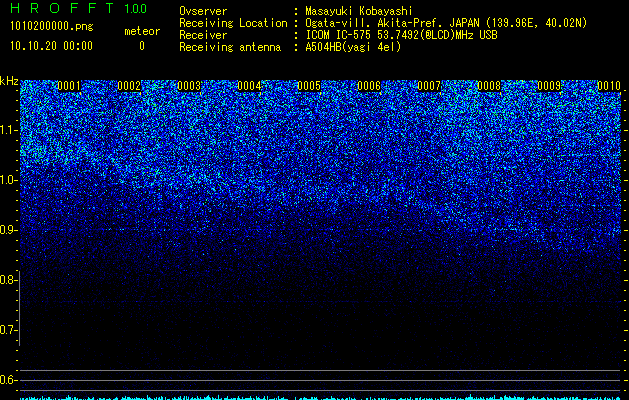Click the HROFFT title text
629x400 pixels.
(x=62, y=8)
